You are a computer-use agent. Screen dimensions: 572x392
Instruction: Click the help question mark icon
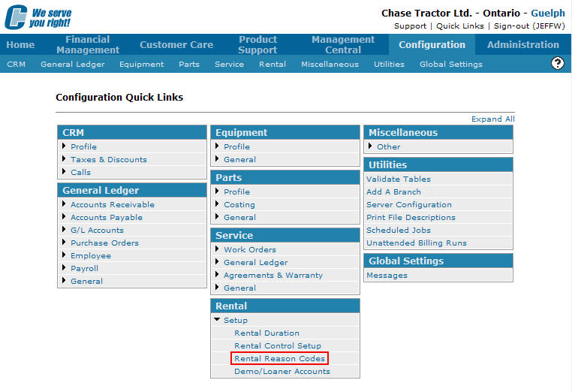tap(557, 63)
